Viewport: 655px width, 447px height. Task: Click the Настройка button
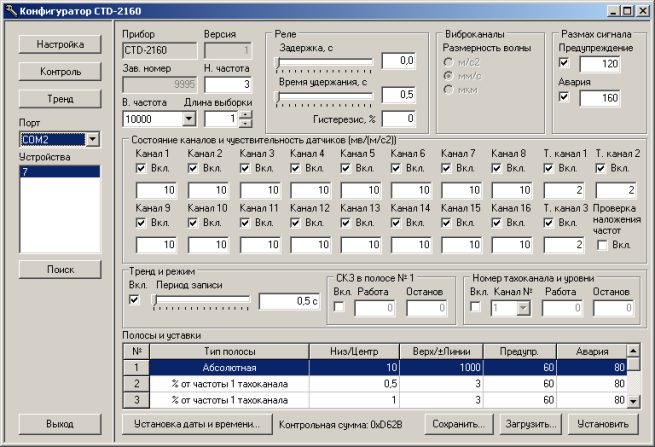pos(60,45)
